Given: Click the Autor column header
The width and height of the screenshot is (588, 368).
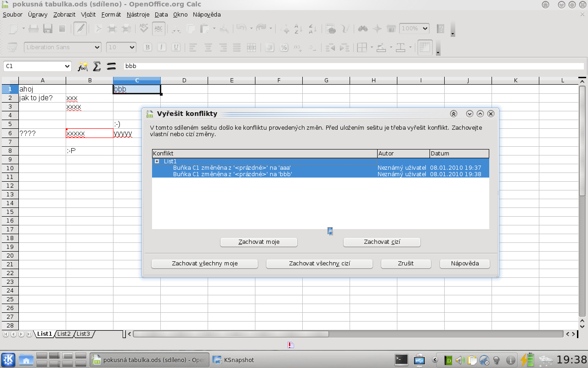Looking at the screenshot, I should tap(403, 154).
